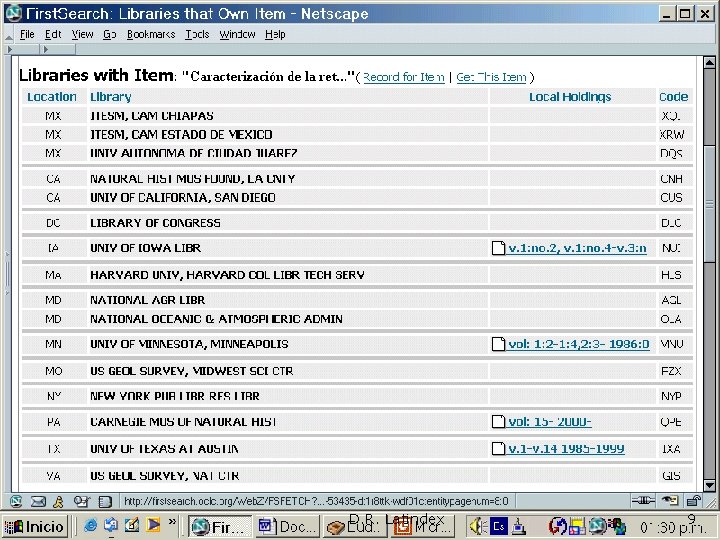Click the Texas at Austin holdings document icon
720x540 pixels.
coord(498,449)
